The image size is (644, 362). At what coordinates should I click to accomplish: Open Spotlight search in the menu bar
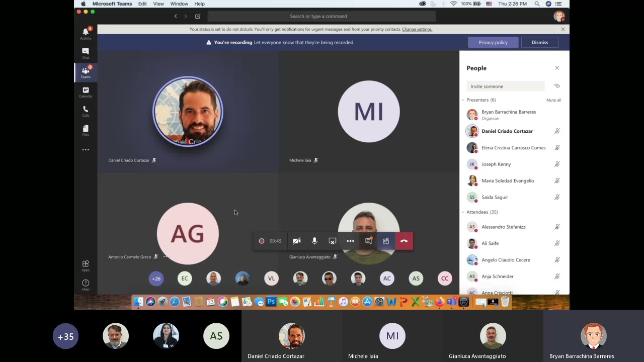pos(537,4)
